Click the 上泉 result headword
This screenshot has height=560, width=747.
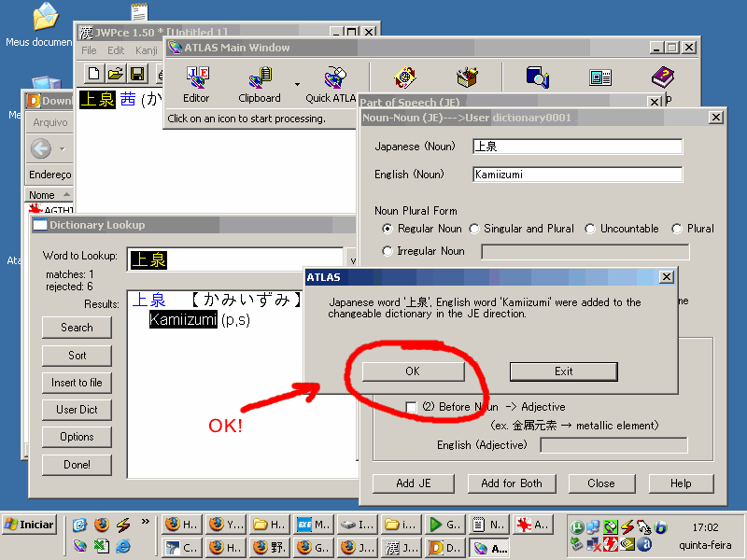(148, 300)
